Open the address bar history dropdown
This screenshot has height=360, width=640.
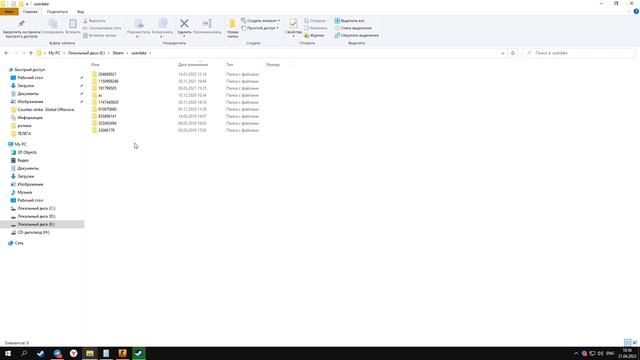point(503,53)
